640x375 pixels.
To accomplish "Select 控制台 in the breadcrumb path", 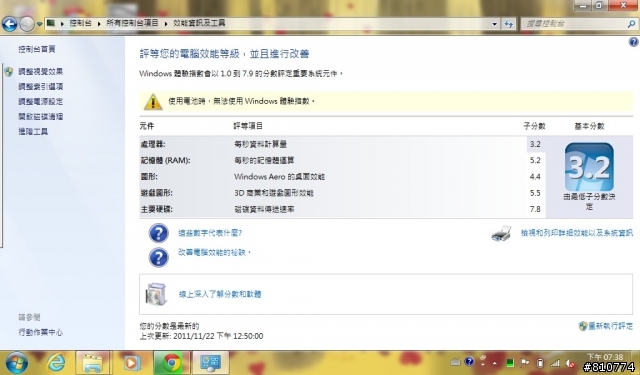I will click(x=80, y=23).
